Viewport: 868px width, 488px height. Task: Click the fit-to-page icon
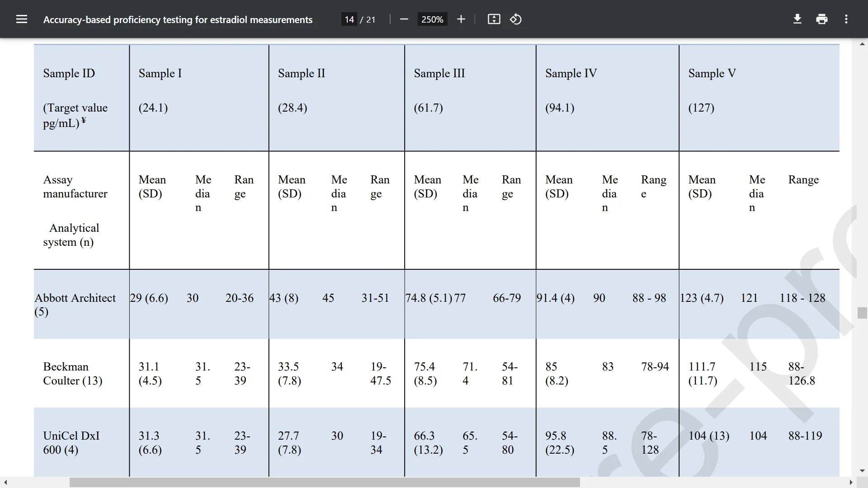click(494, 19)
